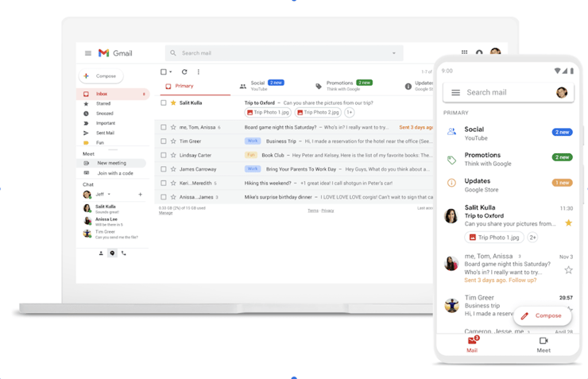Expand the Jeff chat status dropdown

click(109, 194)
